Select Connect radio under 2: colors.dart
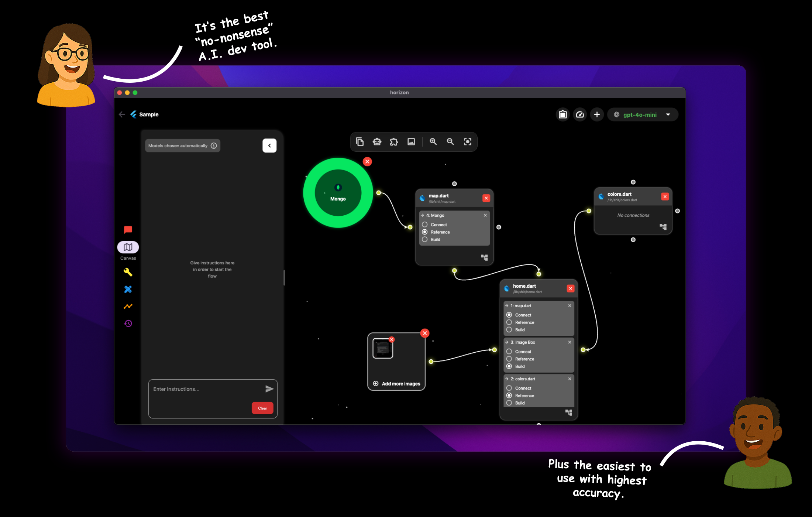The height and width of the screenshot is (517, 812). point(509,388)
